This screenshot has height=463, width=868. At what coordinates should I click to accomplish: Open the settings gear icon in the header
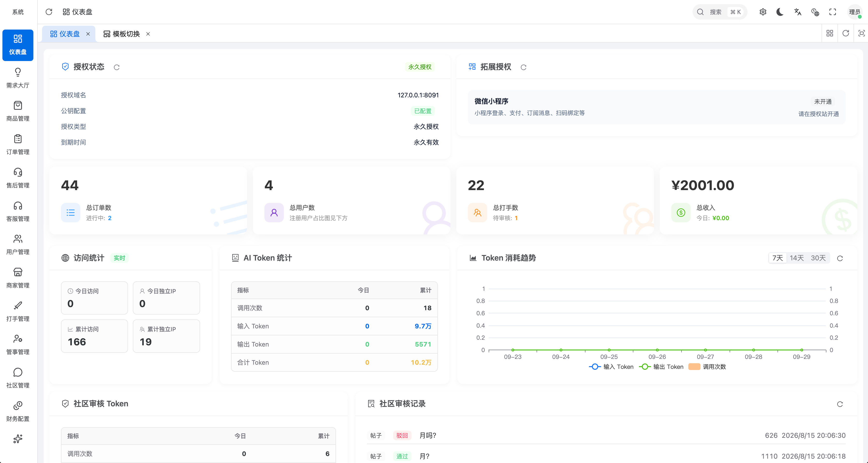(x=763, y=12)
